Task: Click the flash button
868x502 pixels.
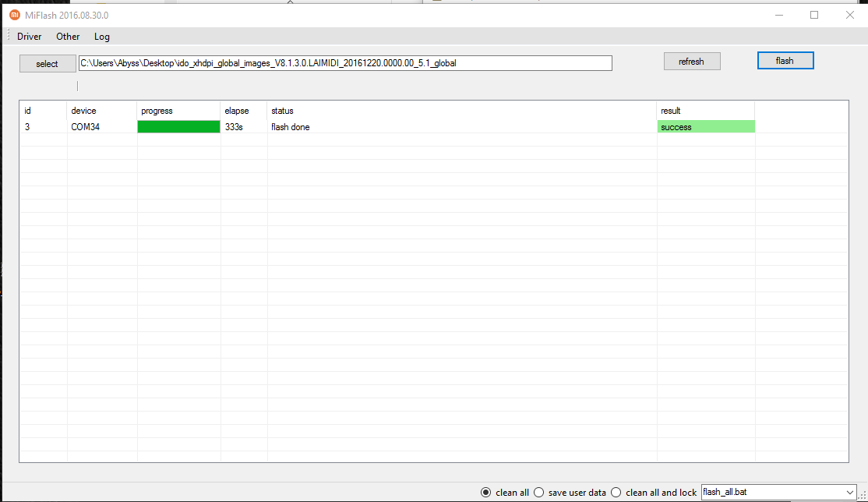Action: click(785, 61)
